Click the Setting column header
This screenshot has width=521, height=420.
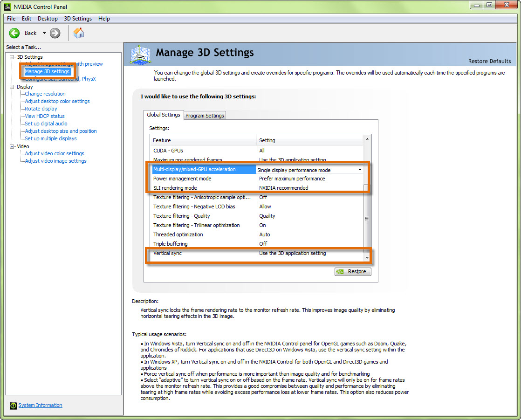click(x=310, y=140)
